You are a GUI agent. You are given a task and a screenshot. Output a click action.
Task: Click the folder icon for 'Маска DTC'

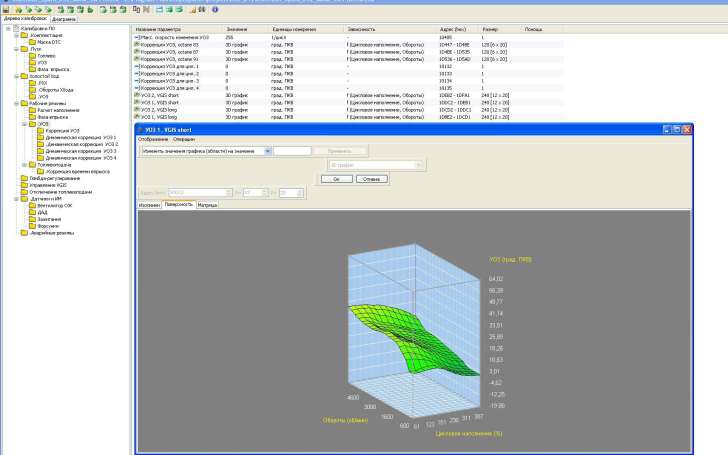[33, 42]
